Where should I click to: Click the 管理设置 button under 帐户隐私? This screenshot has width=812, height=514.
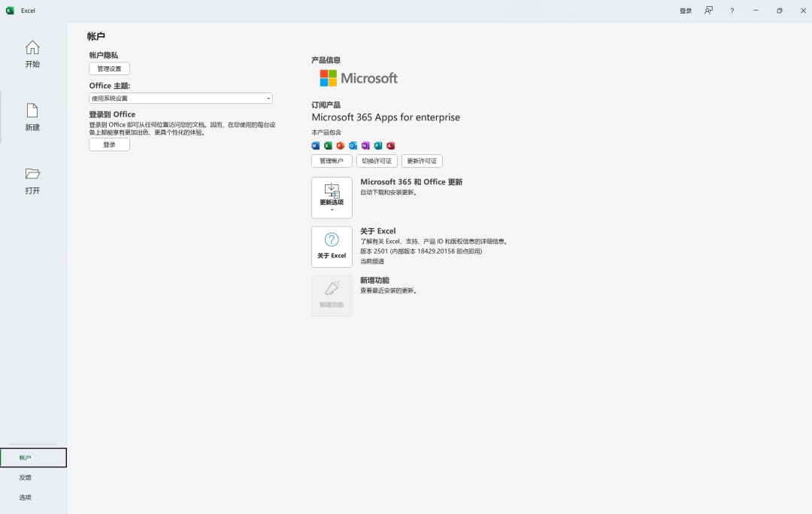coord(109,68)
